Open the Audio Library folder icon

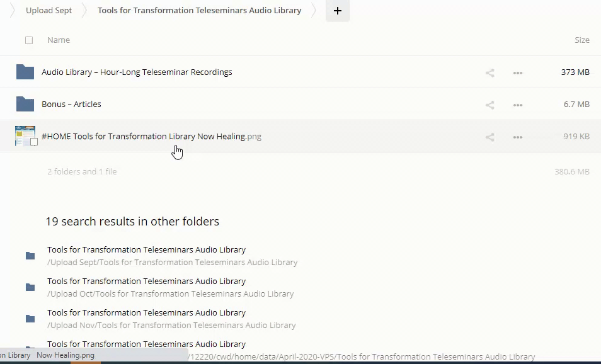pos(25,72)
